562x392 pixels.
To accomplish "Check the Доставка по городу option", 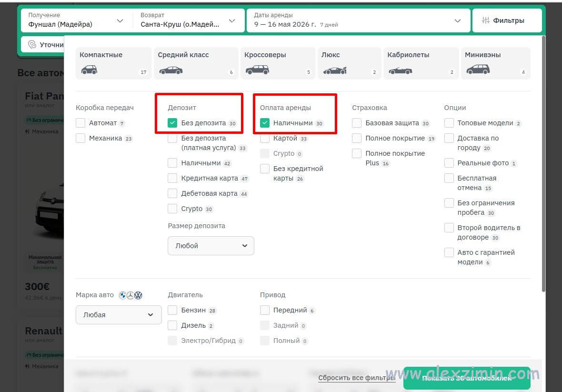I will pos(449,138).
